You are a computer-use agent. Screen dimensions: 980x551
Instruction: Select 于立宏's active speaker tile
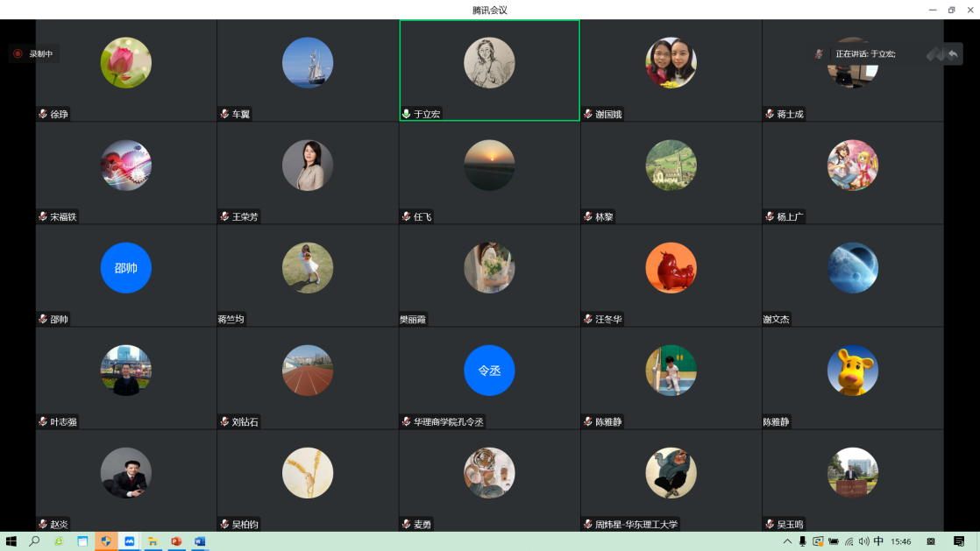[x=489, y=70]
